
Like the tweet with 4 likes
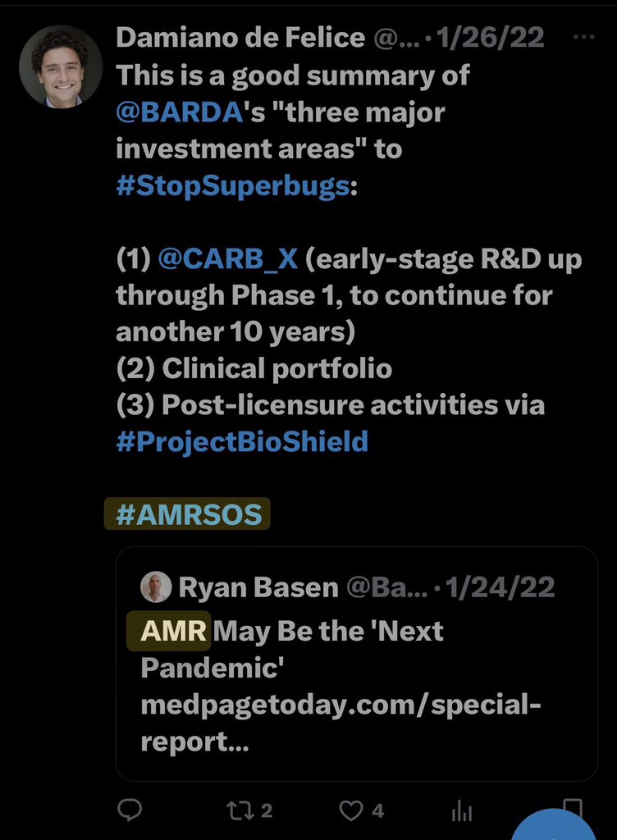point(352,810)
